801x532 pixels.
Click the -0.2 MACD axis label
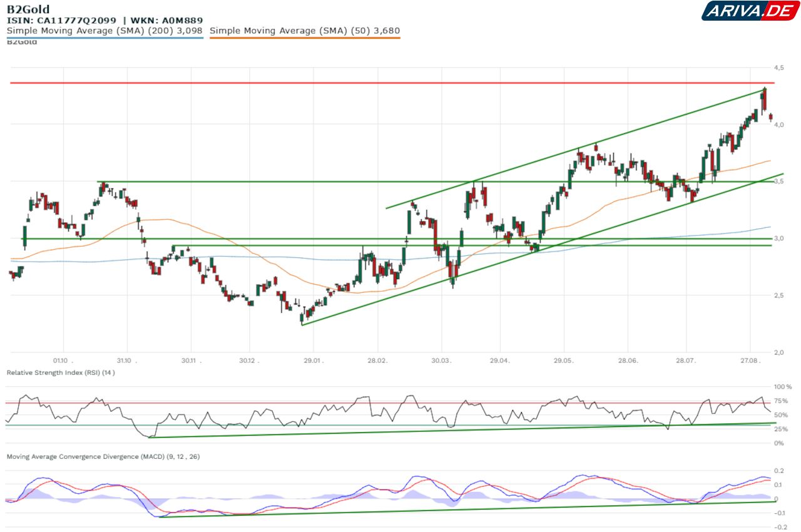point(780,527)
